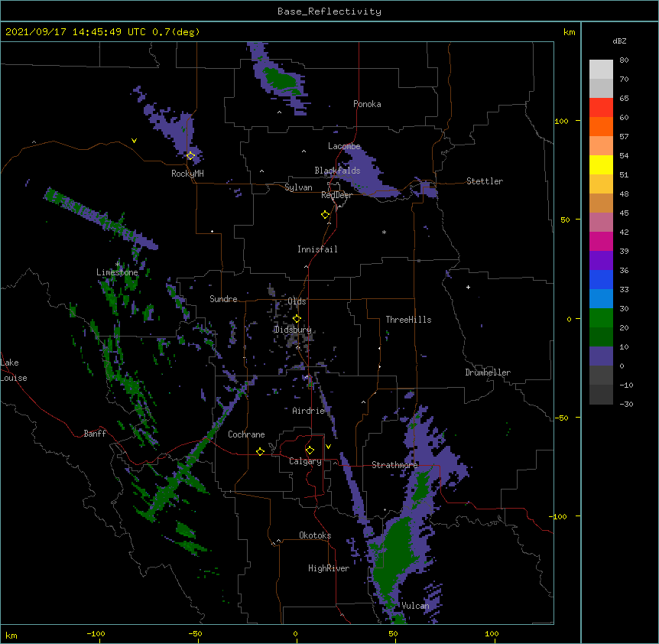Click the Banff label

[x=95, y=434]
